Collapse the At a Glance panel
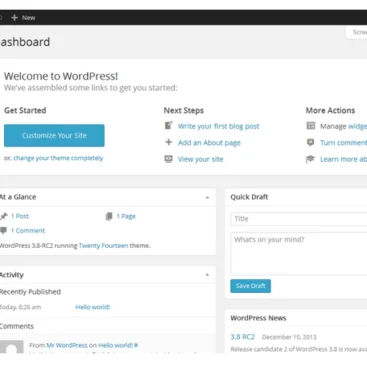This screenshot has height=367, width=367. pyautogui.click(x=207, y=197)
